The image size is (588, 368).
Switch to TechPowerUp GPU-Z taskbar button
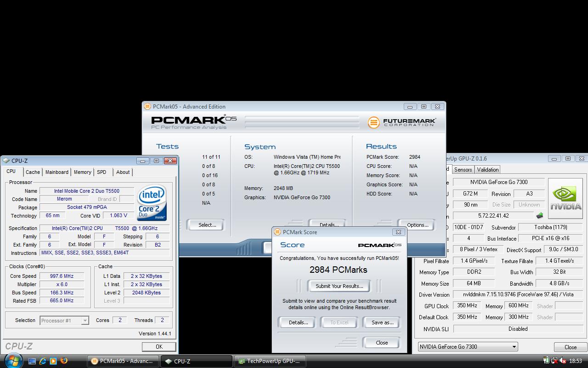point(270,361)
